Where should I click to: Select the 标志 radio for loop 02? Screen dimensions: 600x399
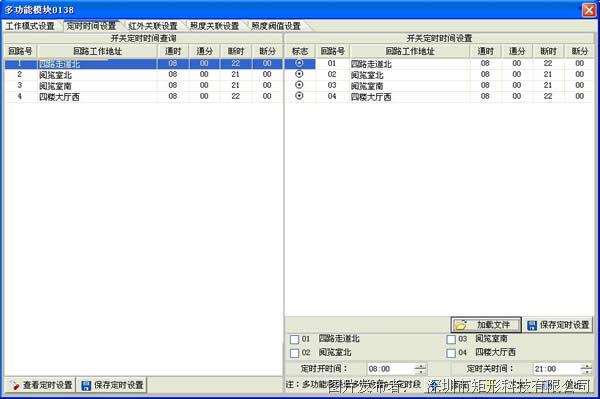299,74
